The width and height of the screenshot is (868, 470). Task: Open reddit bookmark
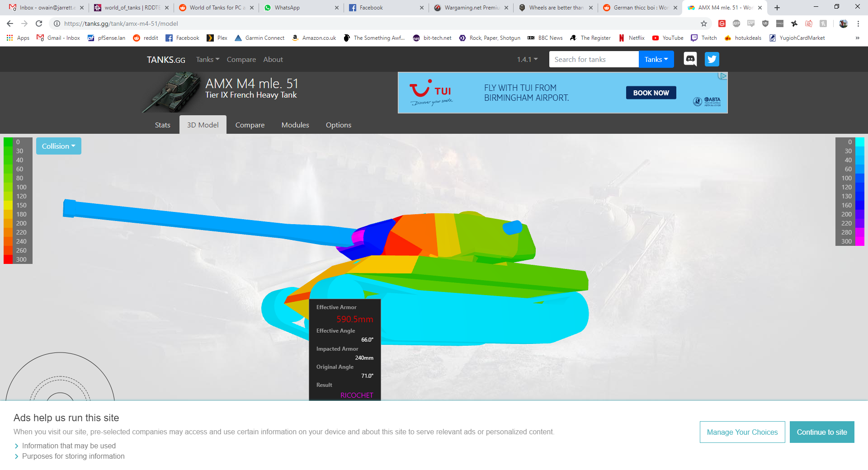(x=146, y=38)
